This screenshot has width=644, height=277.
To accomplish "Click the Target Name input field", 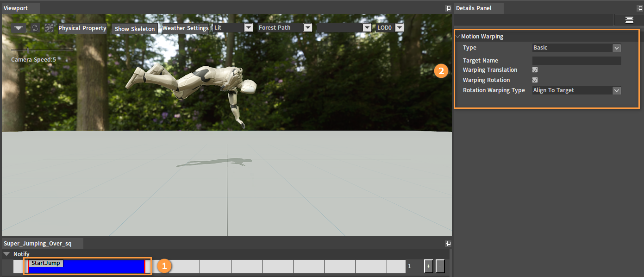I will (576, 61).
